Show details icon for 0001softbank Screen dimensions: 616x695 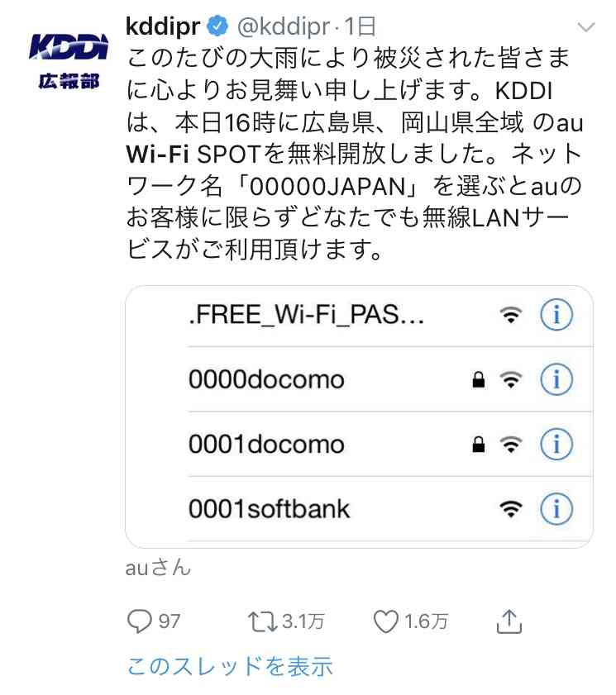(x=556, y=509)
